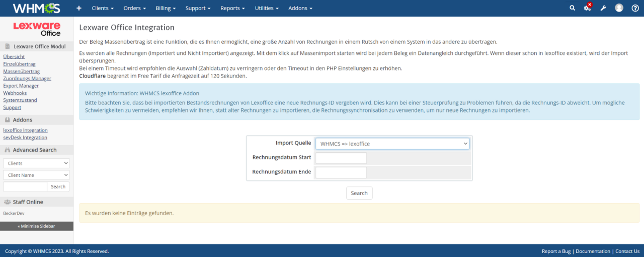Focus the Rechnungsdatum Start input field

(x=341, y=158)
